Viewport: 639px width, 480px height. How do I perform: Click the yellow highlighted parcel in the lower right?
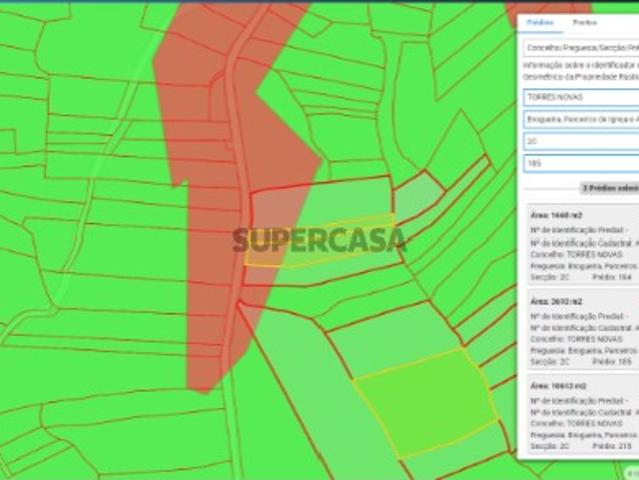(426, 403)
